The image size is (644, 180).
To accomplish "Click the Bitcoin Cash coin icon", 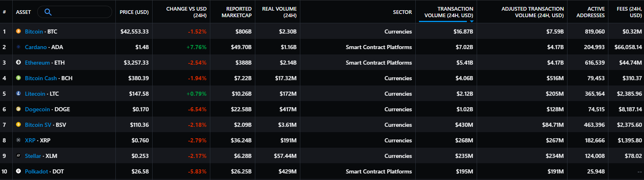I will 18,78.
